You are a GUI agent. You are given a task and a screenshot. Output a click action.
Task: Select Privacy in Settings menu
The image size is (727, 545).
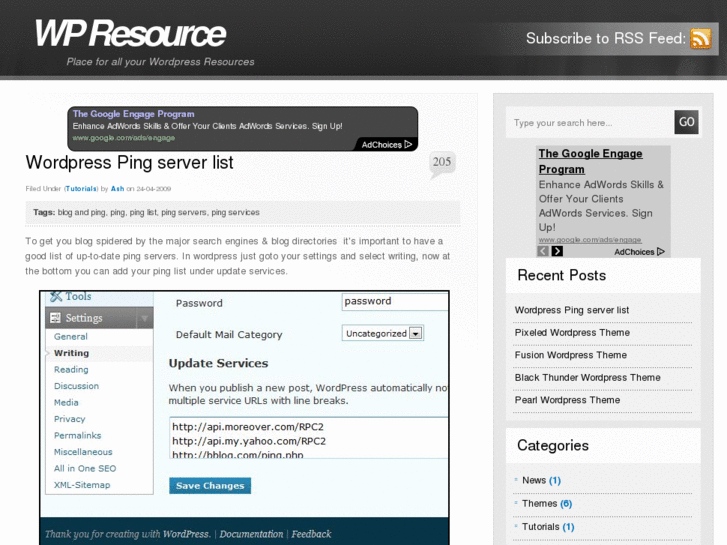70,419
